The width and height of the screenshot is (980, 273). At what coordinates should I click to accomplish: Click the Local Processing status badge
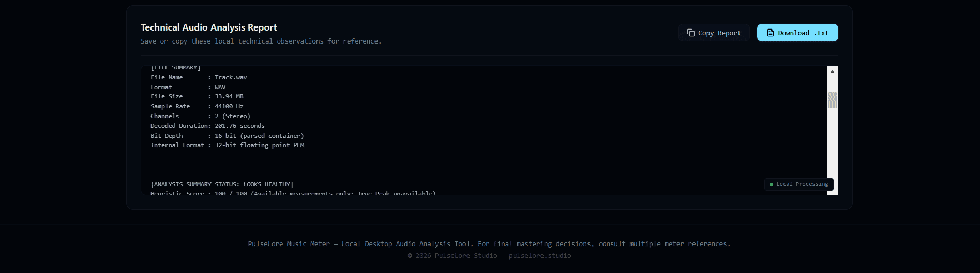(798, 184)
